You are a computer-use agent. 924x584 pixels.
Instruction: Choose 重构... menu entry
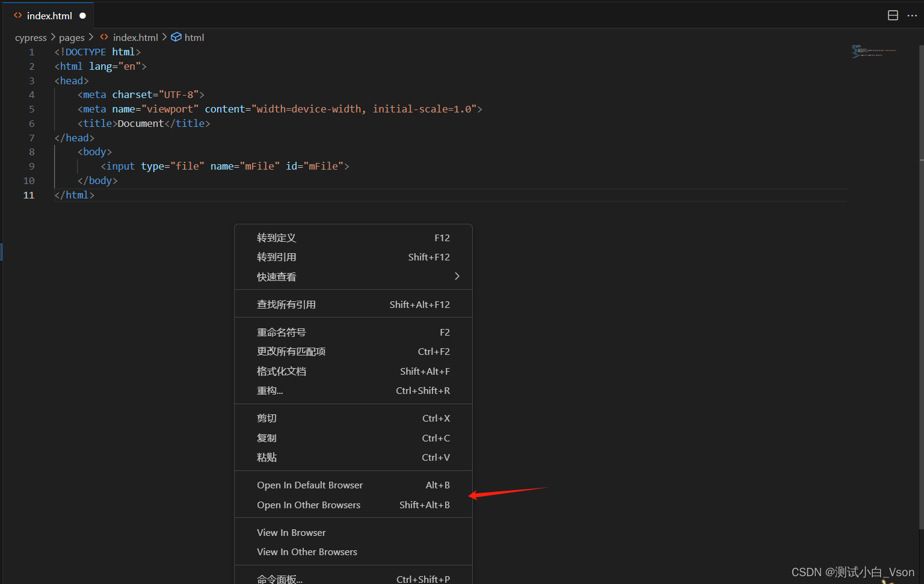coord(353,390)
